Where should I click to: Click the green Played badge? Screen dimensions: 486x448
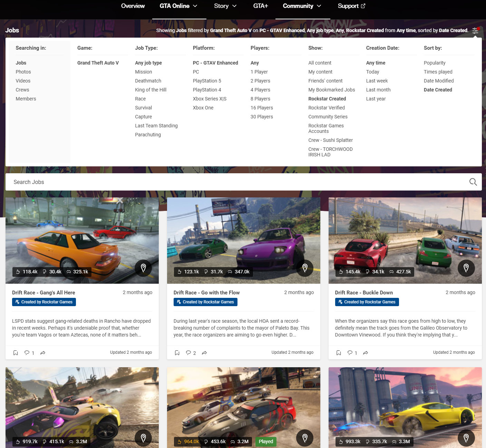(x=266, y=441)
